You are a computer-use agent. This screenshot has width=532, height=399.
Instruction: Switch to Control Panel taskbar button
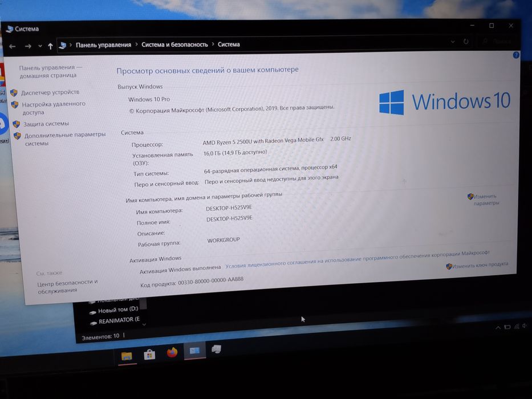click(x=194, y=351)
